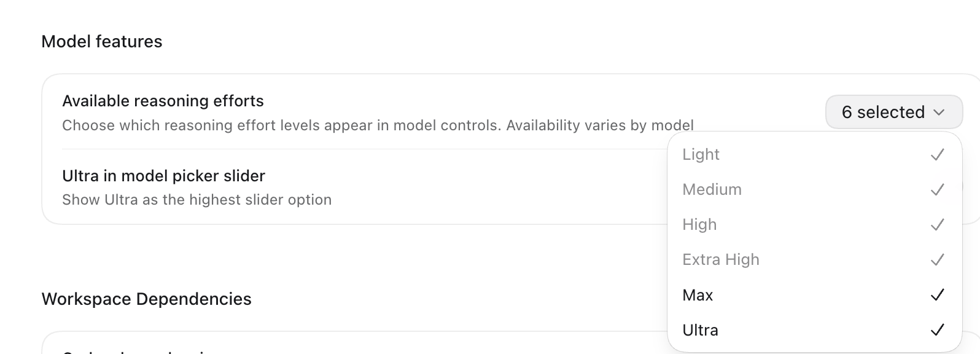
Task: Click the checkmark next to Light
Action: click(937, 155)
